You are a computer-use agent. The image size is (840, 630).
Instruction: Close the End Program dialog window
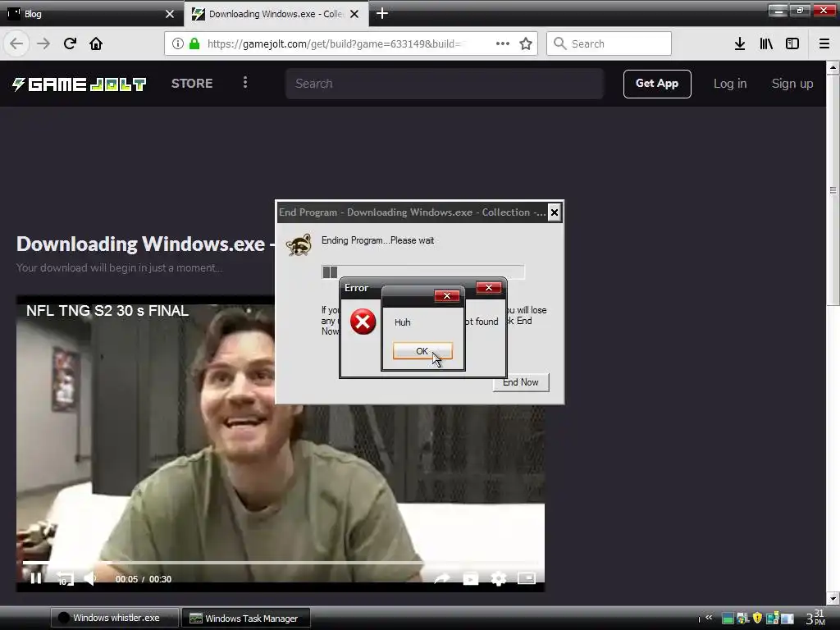(x=554, y=212)
